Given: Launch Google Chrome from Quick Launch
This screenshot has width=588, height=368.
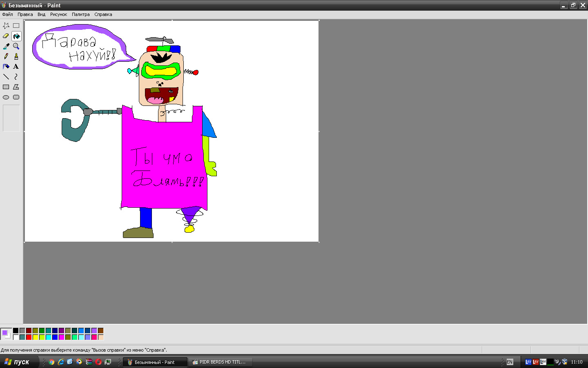Looking at the screenshot, I should (51, 362).
